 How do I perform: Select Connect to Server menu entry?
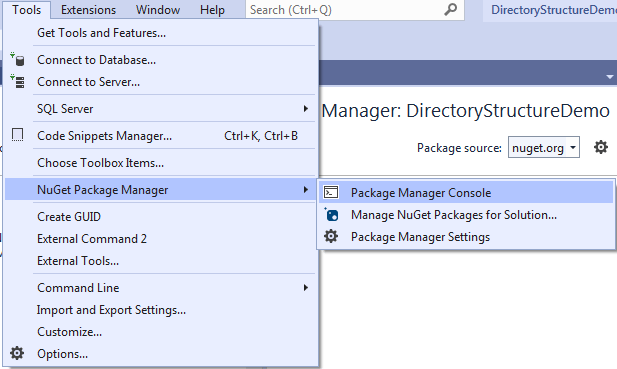161,82
